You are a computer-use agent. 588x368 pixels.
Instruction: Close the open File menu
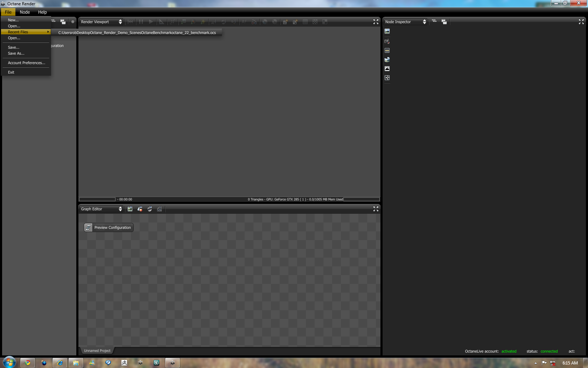pos(8,12)
